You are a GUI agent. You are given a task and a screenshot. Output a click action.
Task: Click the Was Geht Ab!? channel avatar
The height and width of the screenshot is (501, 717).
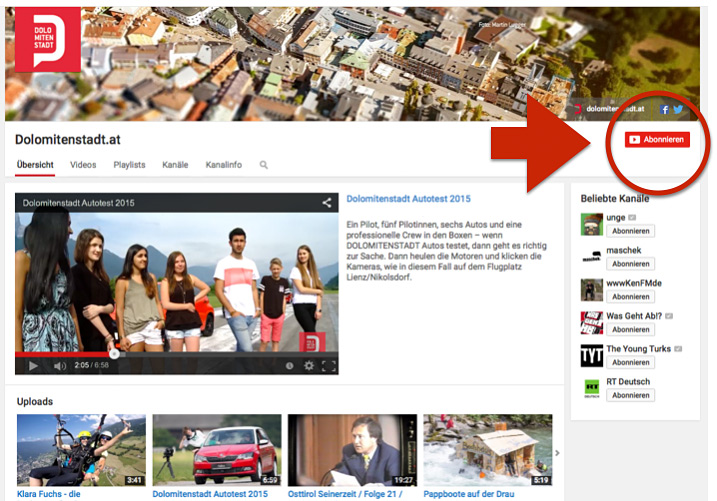pos(592,323)
